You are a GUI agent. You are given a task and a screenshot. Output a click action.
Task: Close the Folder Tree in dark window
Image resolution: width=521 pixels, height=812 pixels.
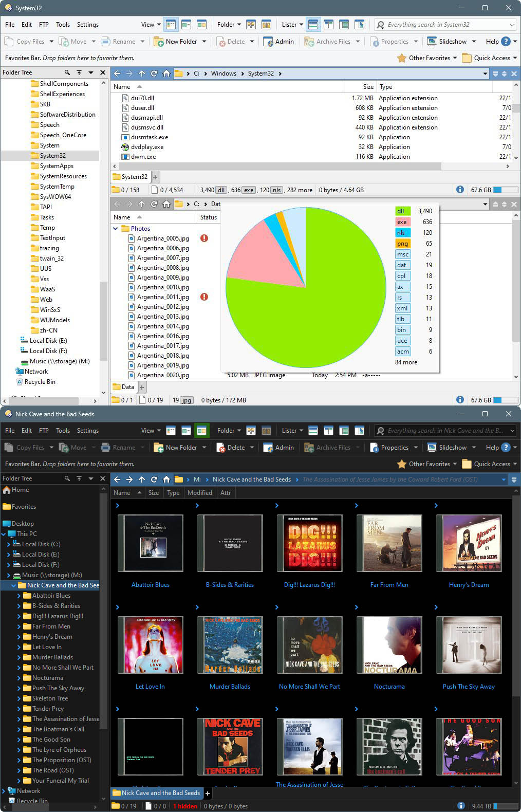click(103, 478)
